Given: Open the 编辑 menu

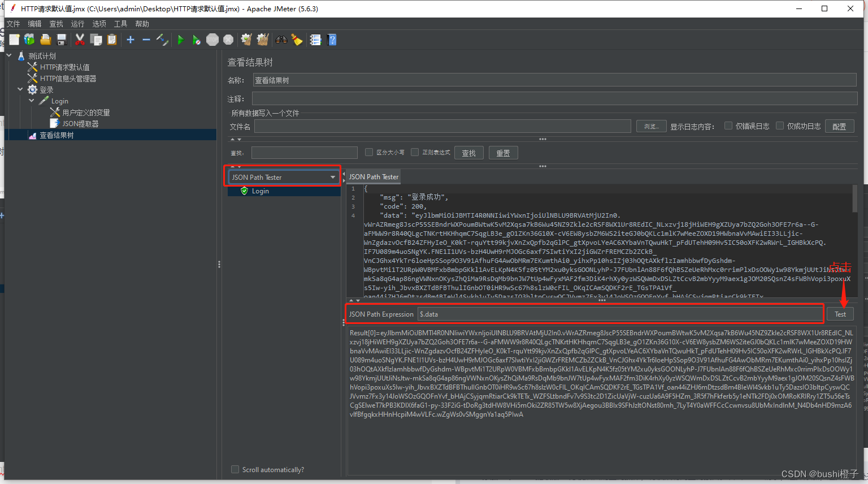Looking at the screenshot, I should (x=34, y=24).
